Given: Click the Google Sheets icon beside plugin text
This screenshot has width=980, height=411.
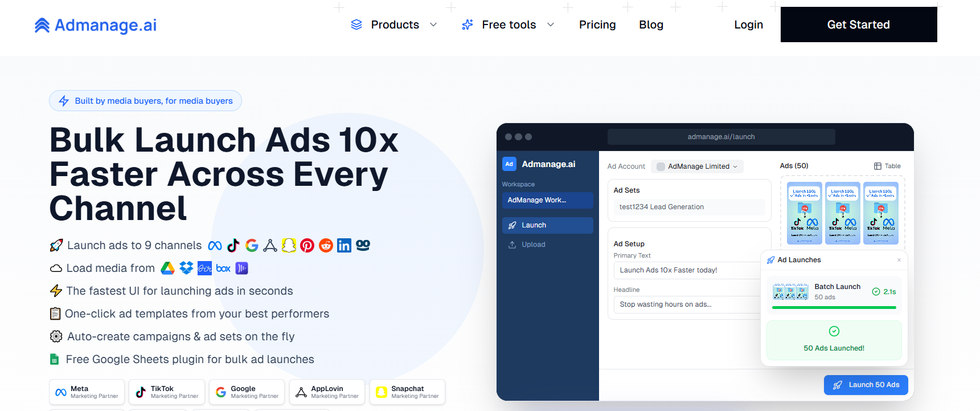Looking at the screenshot, I should click(55, 360).
